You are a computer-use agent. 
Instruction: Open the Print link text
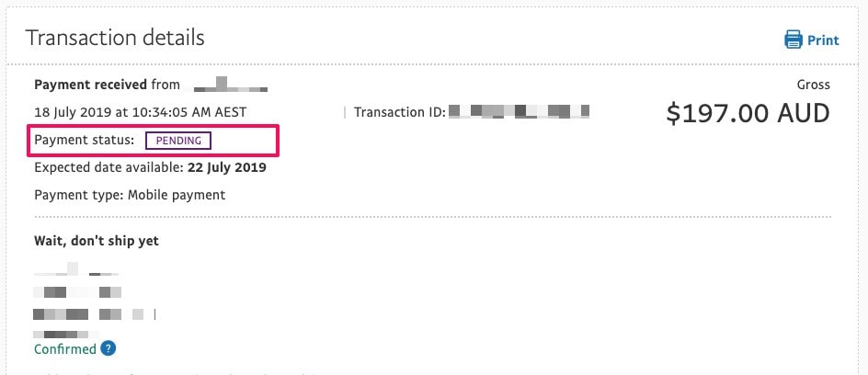(823, 40)
